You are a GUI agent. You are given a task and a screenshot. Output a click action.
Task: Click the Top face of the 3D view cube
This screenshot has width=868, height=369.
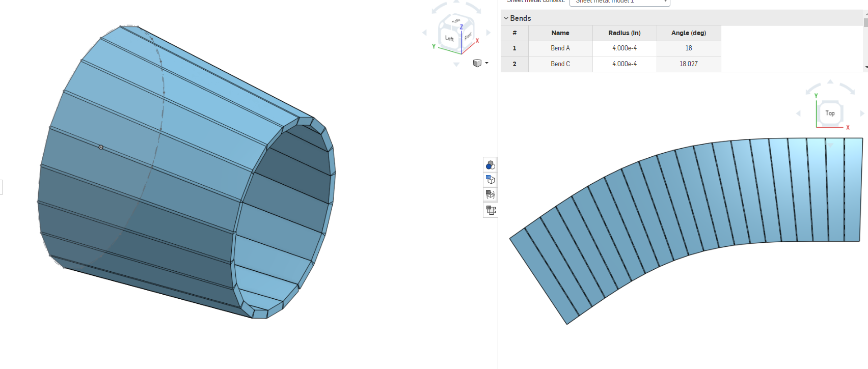click(x=456, y=21)
